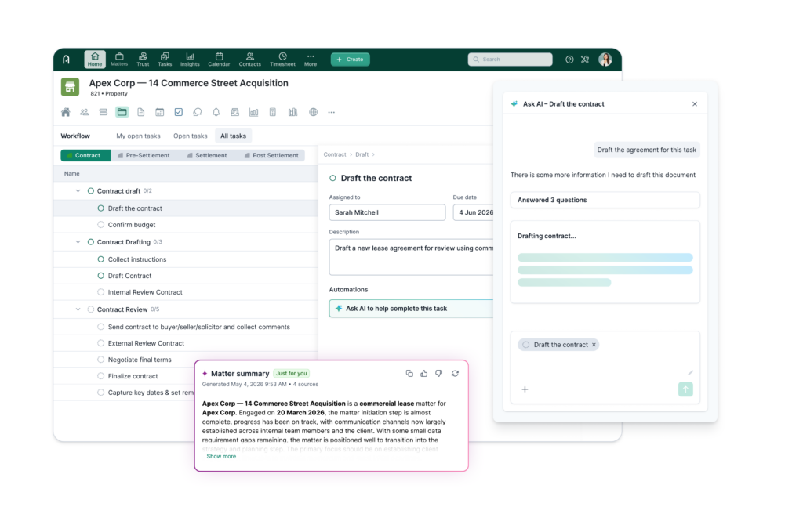Open Contacts in the top navigation
The image size is (803, 532).
250,60
